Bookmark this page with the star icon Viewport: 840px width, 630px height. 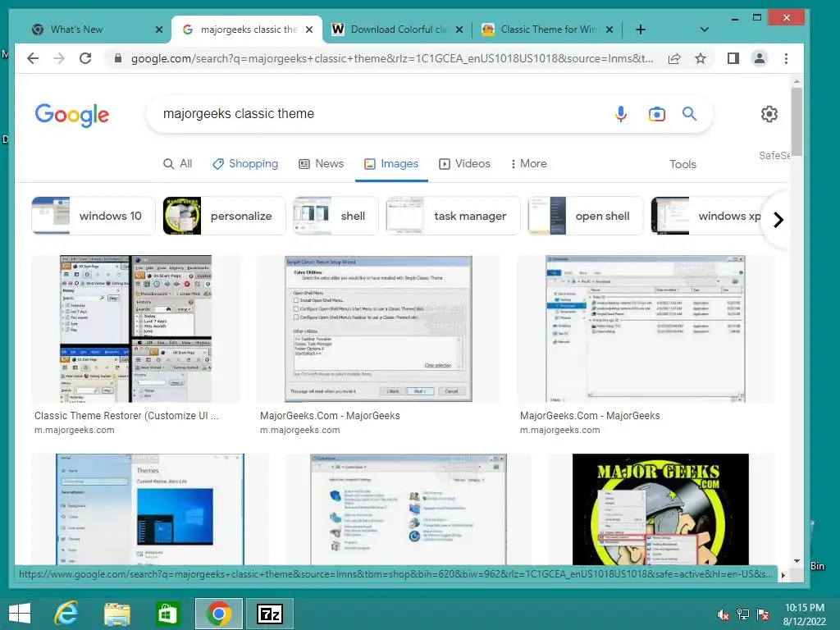701,58
